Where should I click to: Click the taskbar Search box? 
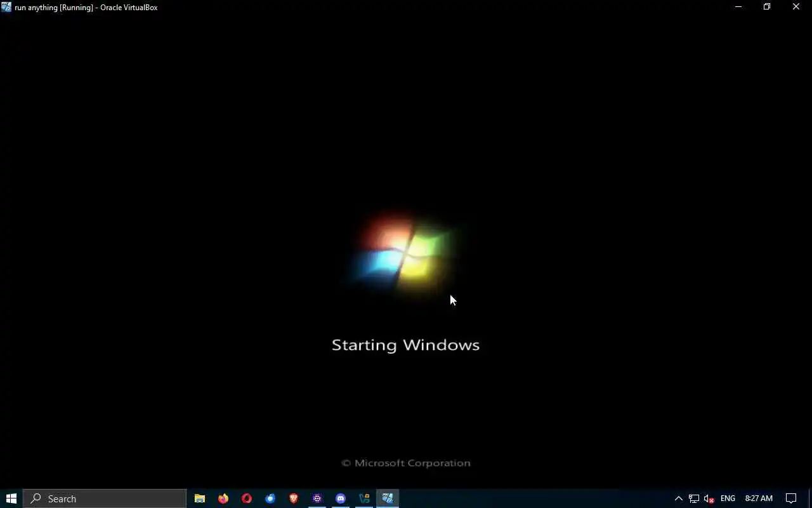(x=105, y=498)
